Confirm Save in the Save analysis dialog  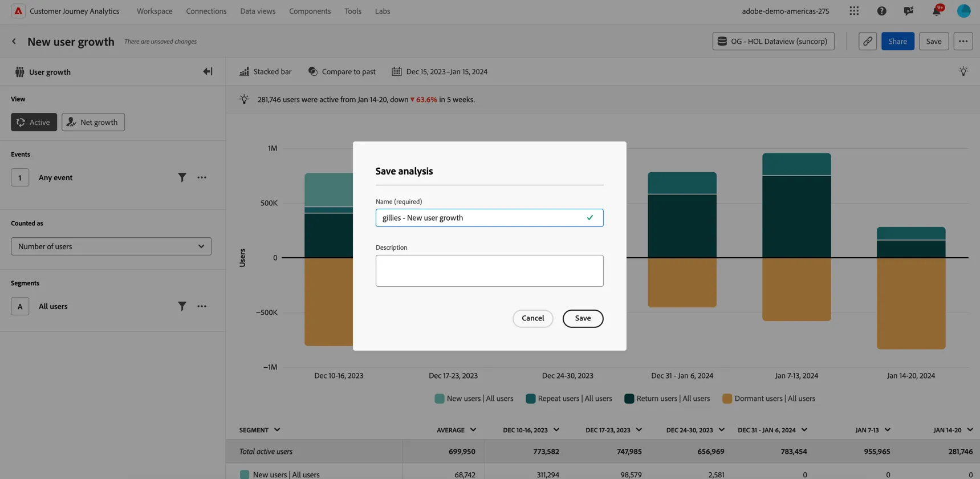click(x=583, y=319)
